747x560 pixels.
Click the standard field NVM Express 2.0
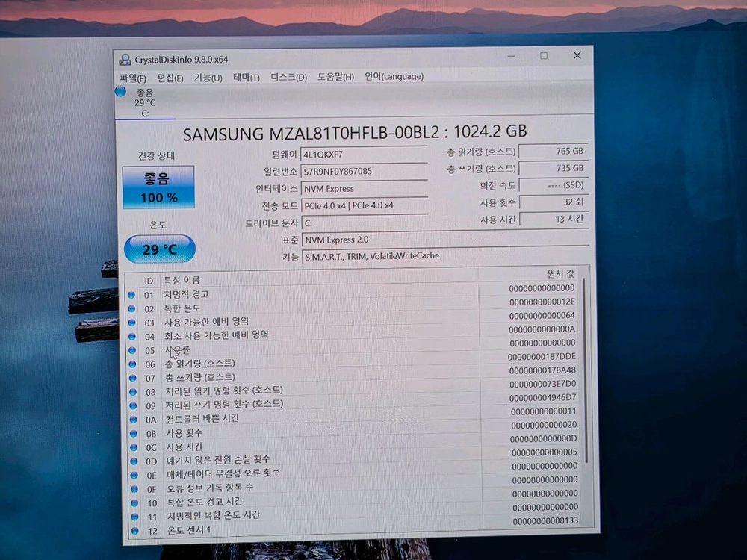pyautogui.click(x=445, y=240)
